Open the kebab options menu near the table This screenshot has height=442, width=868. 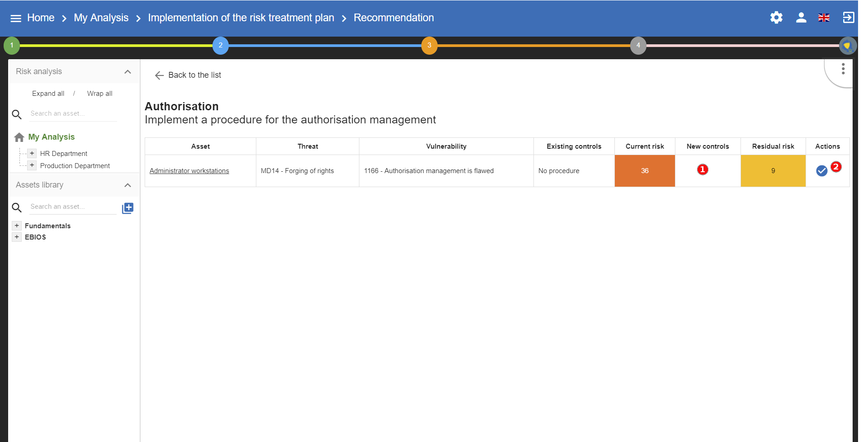pyautogui.click(x=843, y=68)
